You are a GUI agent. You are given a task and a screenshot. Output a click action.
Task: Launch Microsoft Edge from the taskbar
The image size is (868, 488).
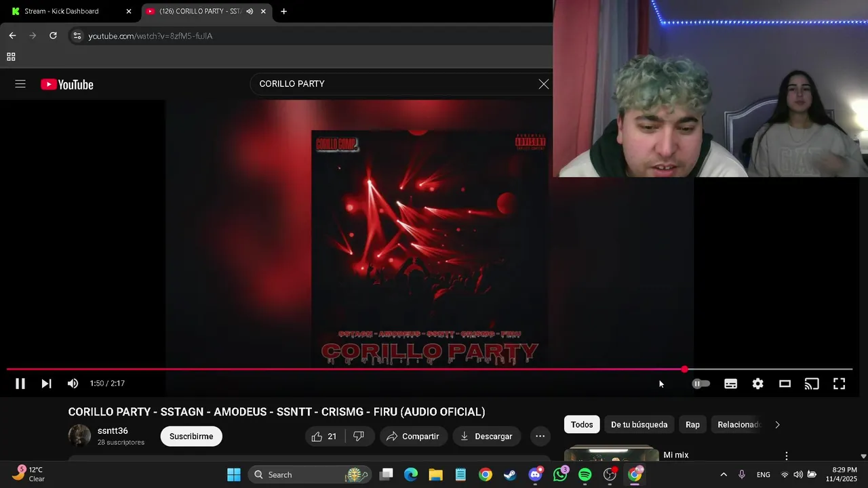(411, 474)
